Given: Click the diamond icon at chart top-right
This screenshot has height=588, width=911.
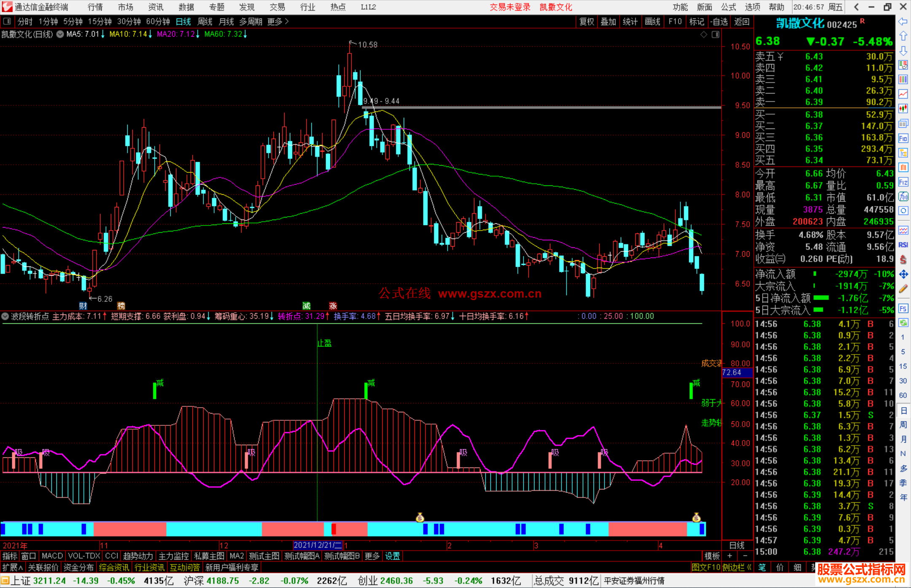Looking at the screenshot, I should click(703, 35).
